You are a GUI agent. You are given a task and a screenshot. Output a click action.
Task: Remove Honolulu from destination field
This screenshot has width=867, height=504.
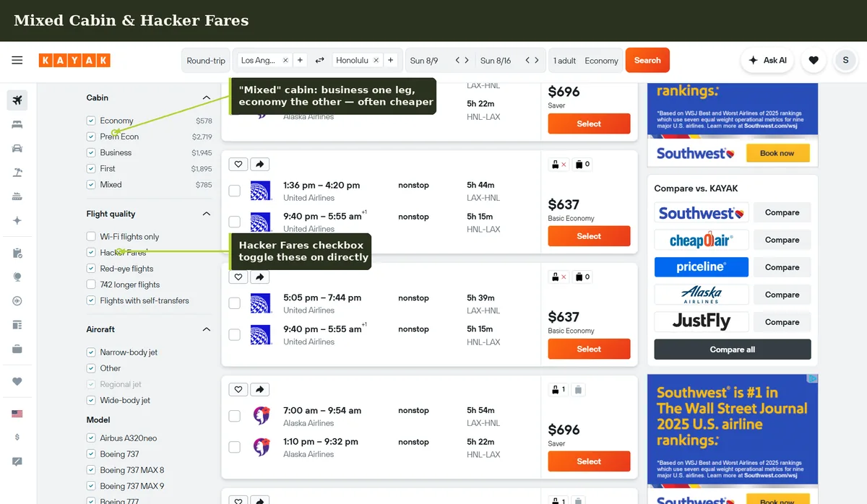pos(376,61)
